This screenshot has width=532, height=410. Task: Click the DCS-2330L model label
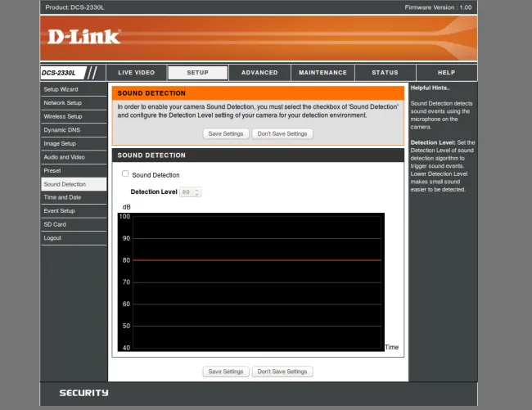point(59,73)
